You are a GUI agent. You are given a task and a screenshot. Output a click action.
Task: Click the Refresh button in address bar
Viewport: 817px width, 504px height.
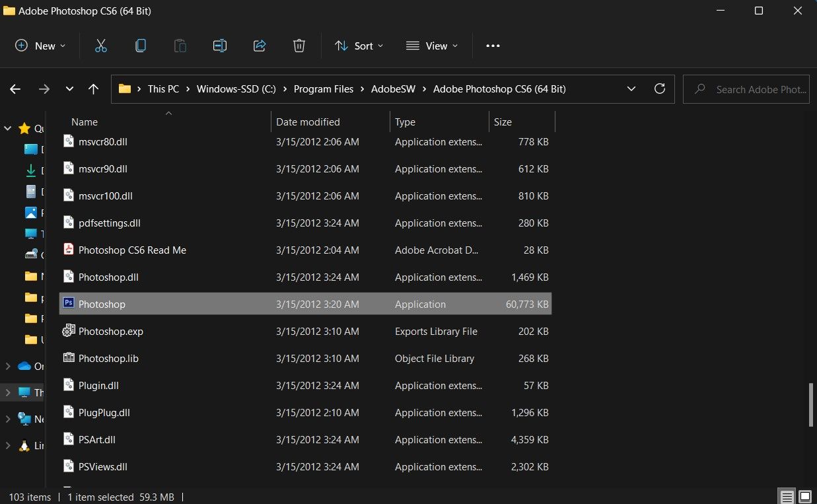point(658,89)
